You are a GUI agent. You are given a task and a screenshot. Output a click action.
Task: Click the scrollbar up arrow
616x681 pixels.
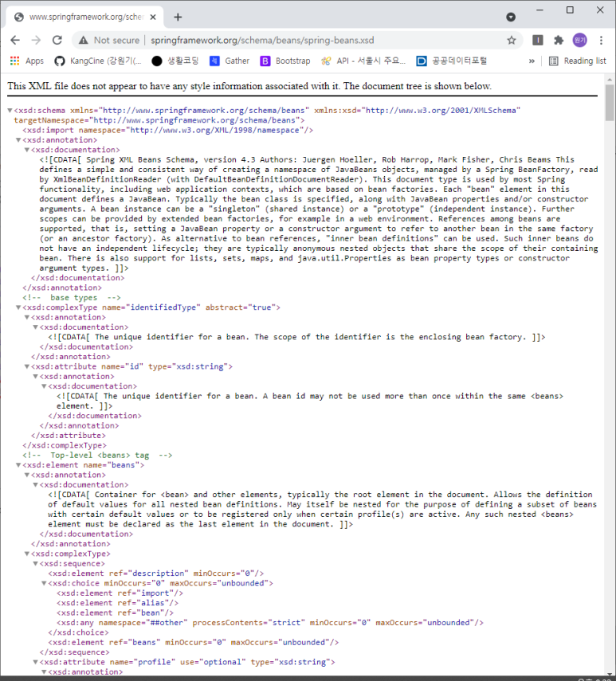(x=610, y=80)
